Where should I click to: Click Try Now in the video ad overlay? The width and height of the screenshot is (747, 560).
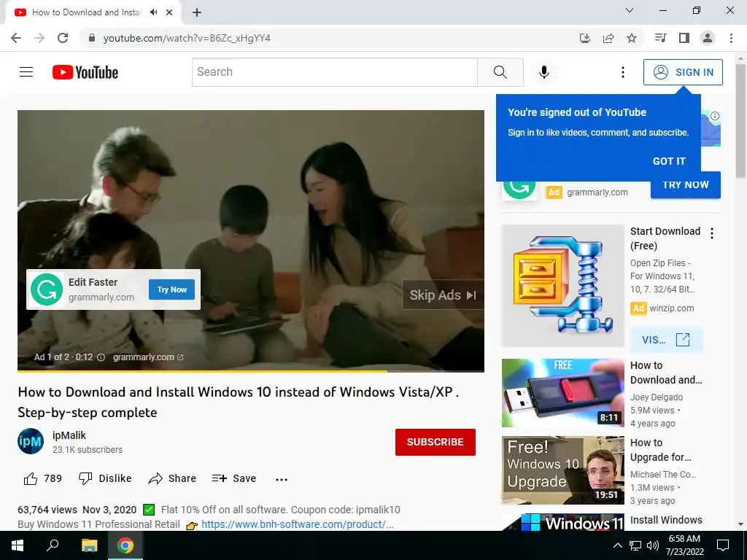(x=172, y=289)
